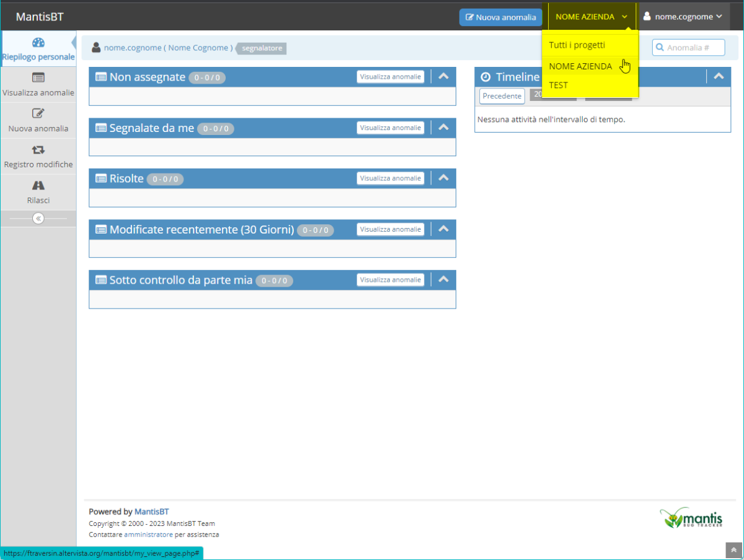Click the amministratore link in footer
Viewport: 744px width, 560px height.
(x=148, y=534)
